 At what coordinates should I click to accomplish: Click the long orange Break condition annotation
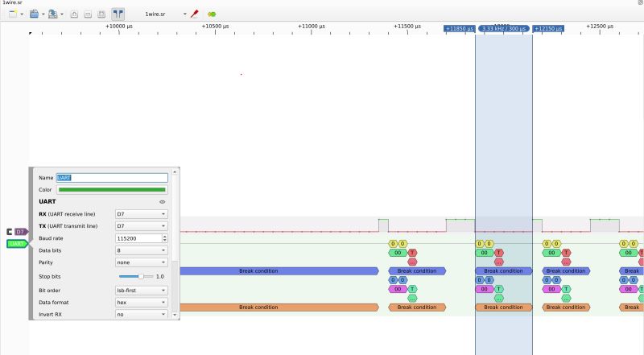[x=279, y=308]
